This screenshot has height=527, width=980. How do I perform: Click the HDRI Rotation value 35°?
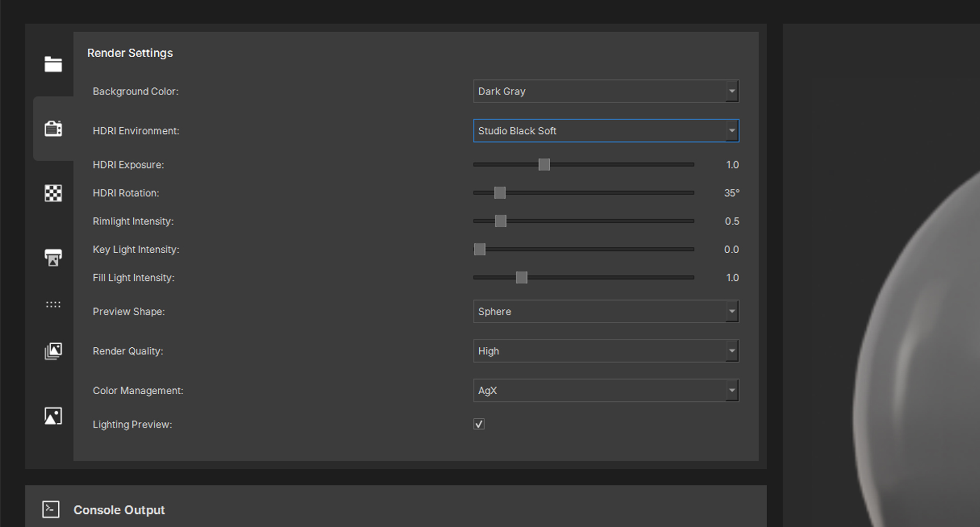[731, 193]
